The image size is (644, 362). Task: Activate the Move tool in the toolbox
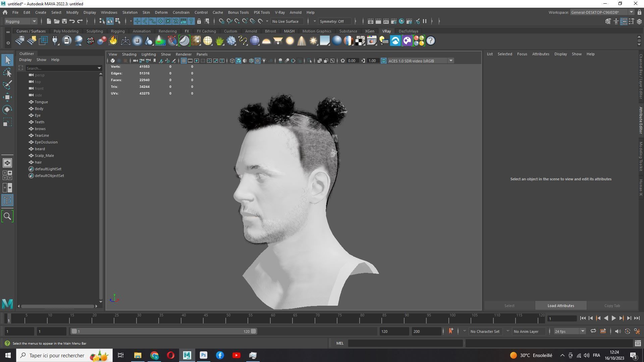(x=7, y=97)
